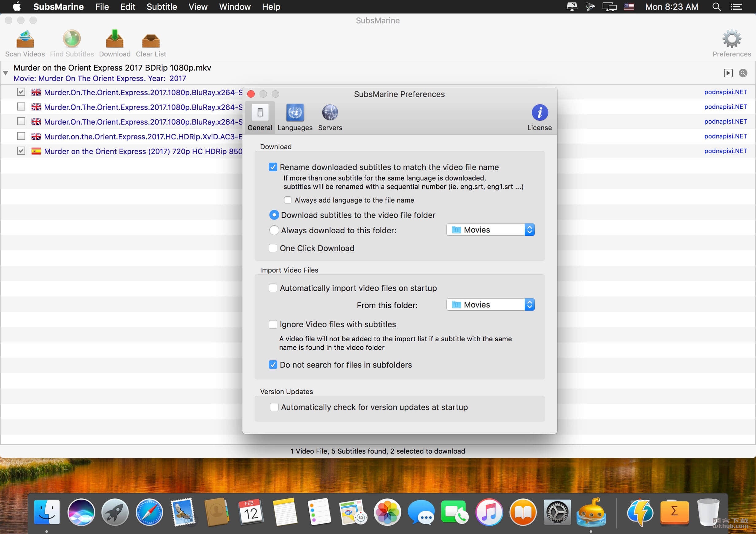Check Ignore Video files with subtitles
Screen dimensions: 756x534
pos(273,324)
